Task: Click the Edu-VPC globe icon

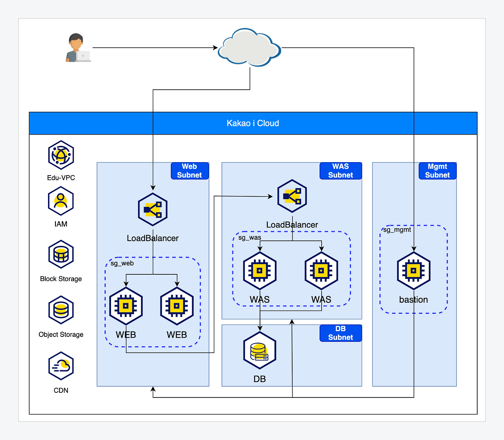Action: click(61, 155)
